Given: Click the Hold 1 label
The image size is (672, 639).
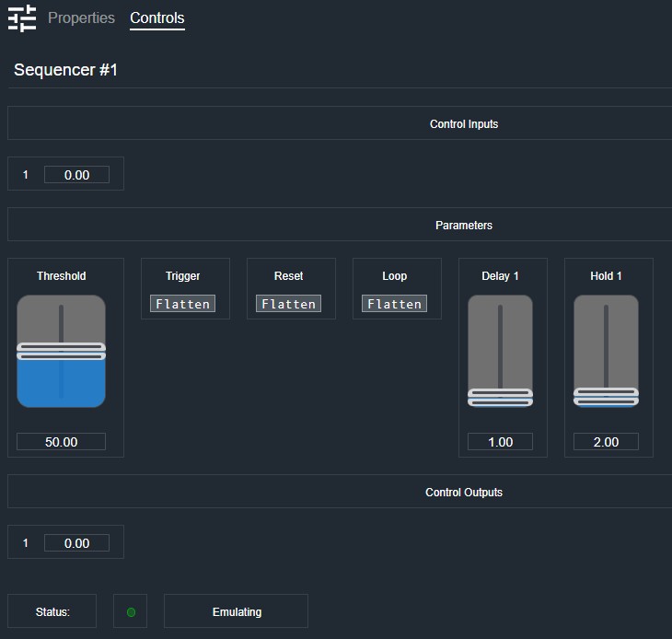Looking at the screenshot, I should point(606,275).
